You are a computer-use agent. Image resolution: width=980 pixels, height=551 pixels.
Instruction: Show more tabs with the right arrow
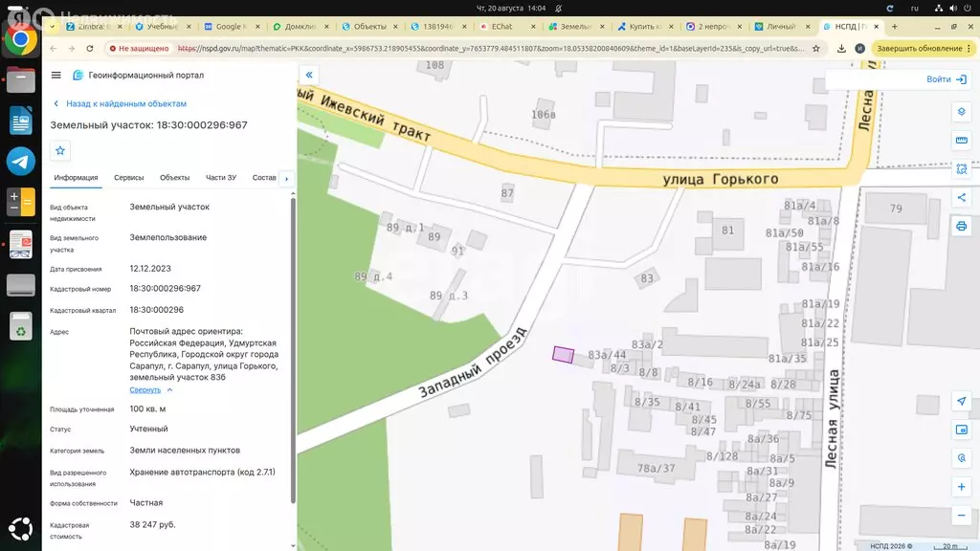[x=287, y=179]
